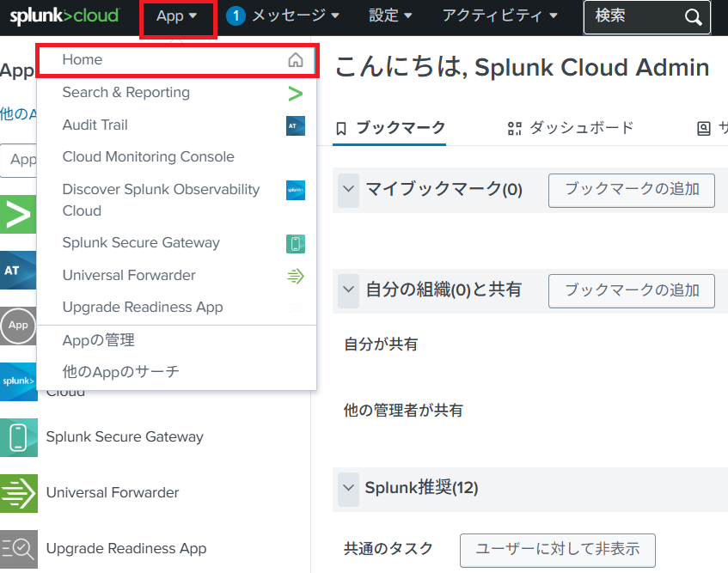This screenshot has height=573, width=728.
Task: Expand the 設定 menu
Action: click(390, 15)
